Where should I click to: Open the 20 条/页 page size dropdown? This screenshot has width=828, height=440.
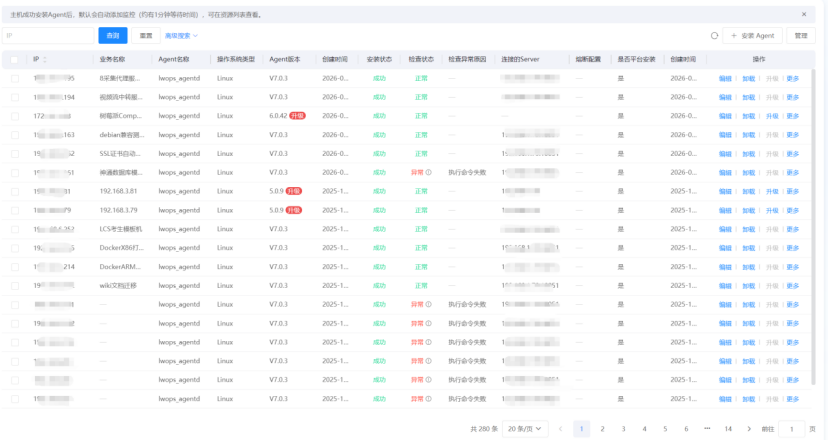click(x=525, y=428)
